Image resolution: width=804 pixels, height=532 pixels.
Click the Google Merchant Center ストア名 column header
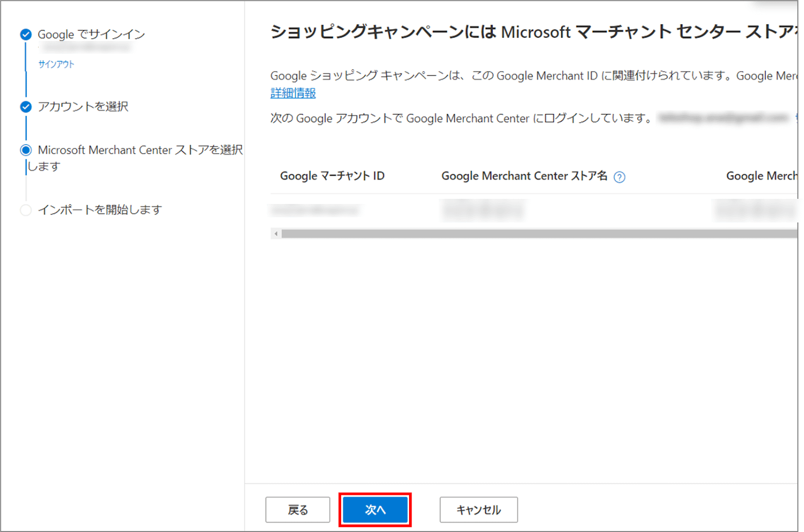(524, 176)
